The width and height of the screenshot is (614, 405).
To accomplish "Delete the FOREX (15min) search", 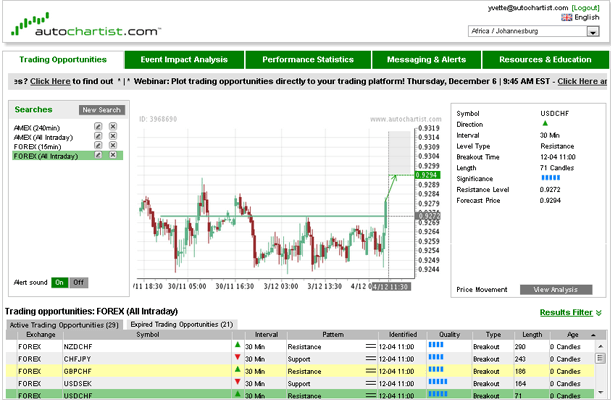I will pos(113,146).
